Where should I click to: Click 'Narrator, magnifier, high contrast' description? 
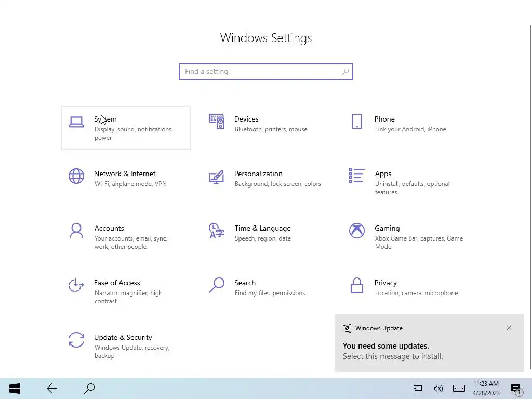[128, 297]
